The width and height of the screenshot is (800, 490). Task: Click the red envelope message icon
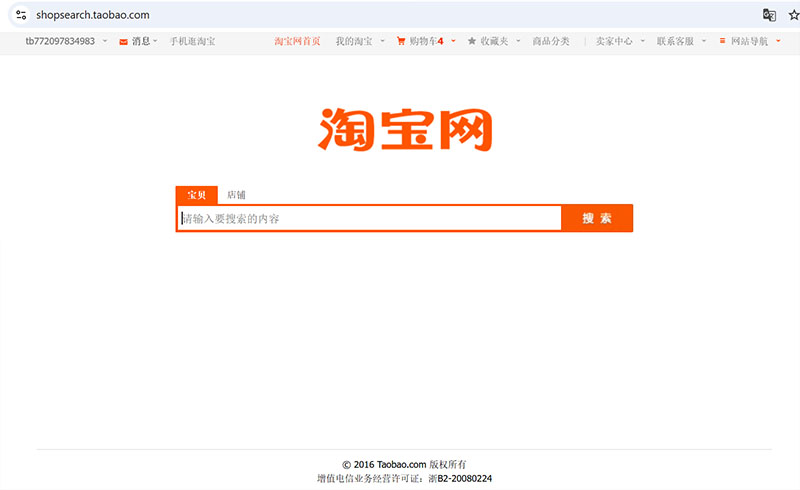tap(123, 42)
